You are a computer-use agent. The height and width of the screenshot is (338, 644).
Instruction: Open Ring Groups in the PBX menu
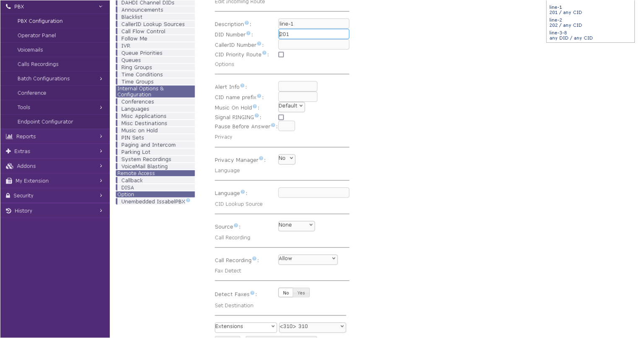(137, 68)
